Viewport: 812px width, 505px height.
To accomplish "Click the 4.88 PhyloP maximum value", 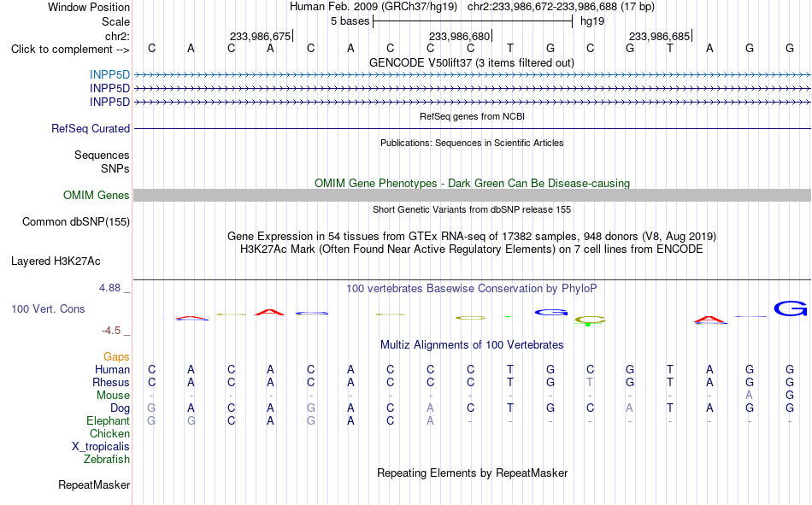I will click(x=109, y=287).
